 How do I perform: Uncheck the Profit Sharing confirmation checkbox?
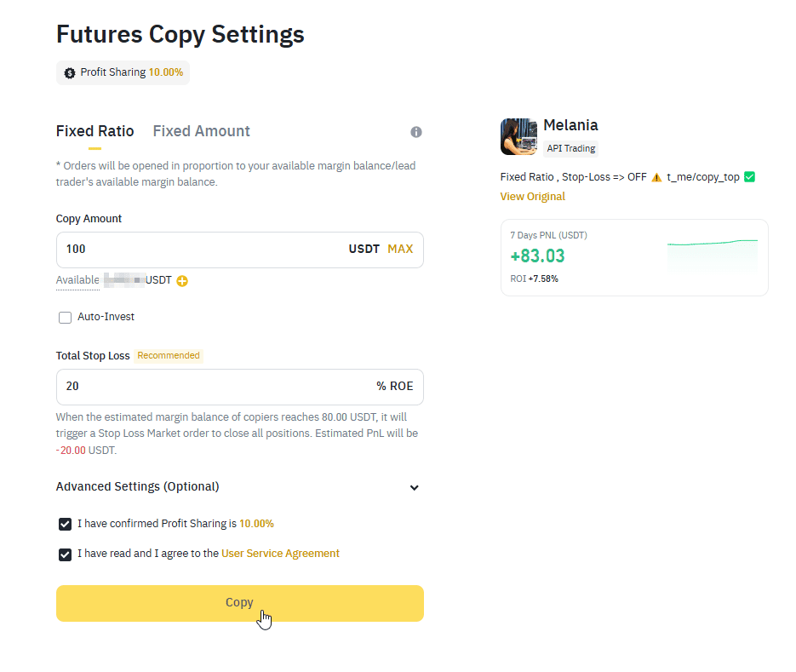65,524
